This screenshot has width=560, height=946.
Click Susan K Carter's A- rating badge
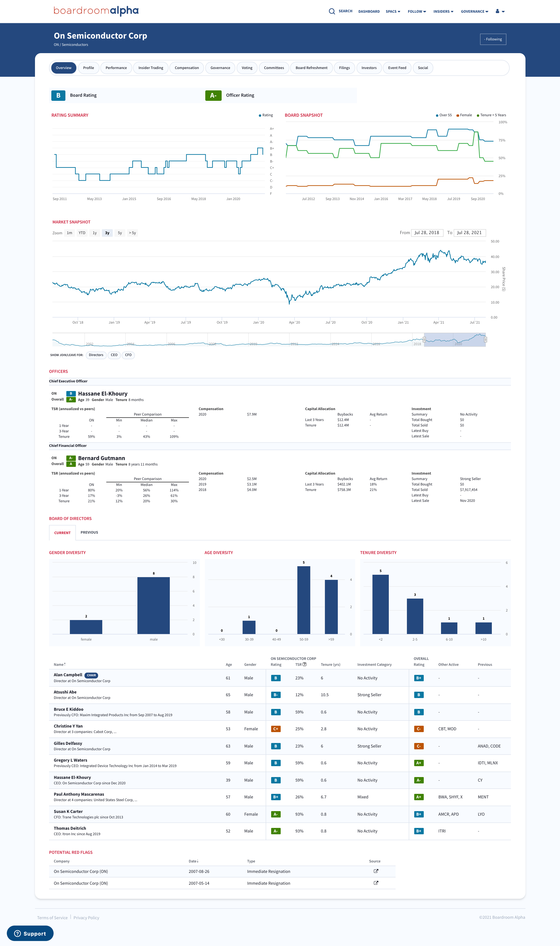[276, 814]
